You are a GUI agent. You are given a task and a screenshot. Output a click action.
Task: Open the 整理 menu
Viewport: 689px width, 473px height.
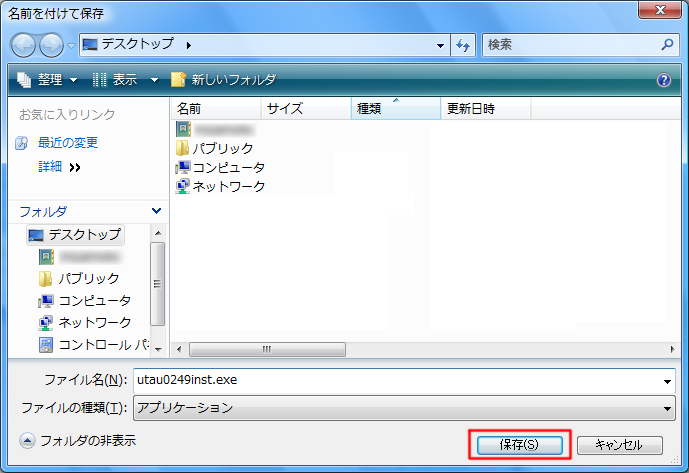tap(46, 80)
